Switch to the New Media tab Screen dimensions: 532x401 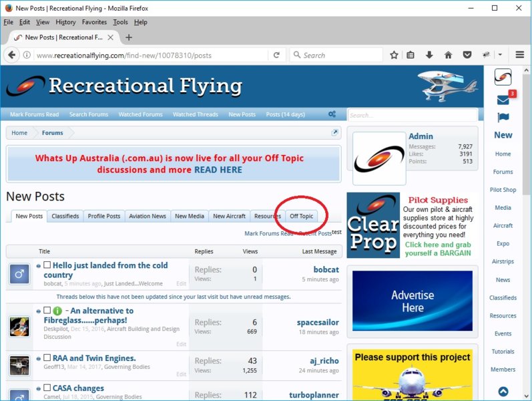click(190, 216)
